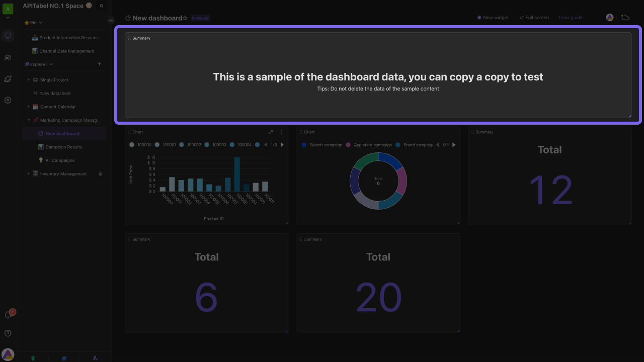Open the help question mark icon

coord(8,333)
